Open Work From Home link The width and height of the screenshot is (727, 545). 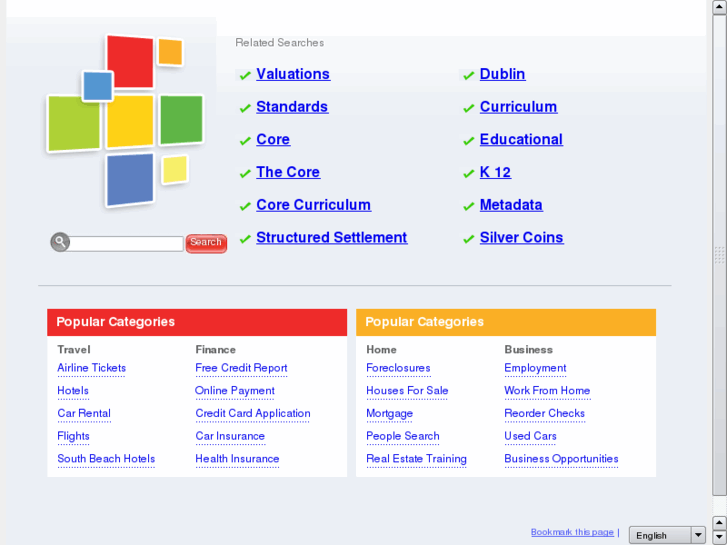[547, 391]
